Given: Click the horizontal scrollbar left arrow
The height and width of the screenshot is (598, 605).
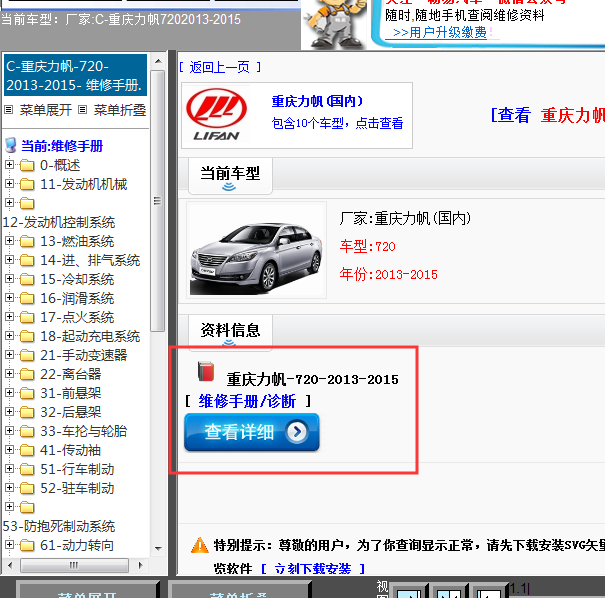Looking at the screenshot, I should 10,565.
